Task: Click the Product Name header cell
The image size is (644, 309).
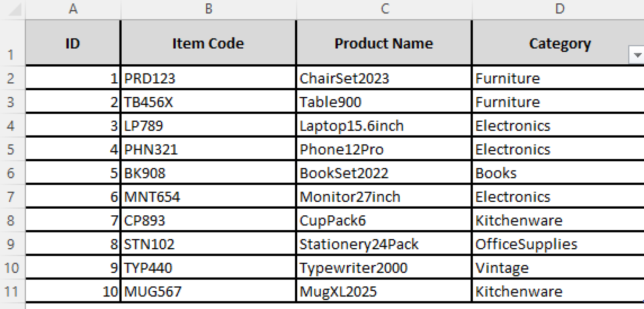Action: pyautogui.click(x=384, y=43)
